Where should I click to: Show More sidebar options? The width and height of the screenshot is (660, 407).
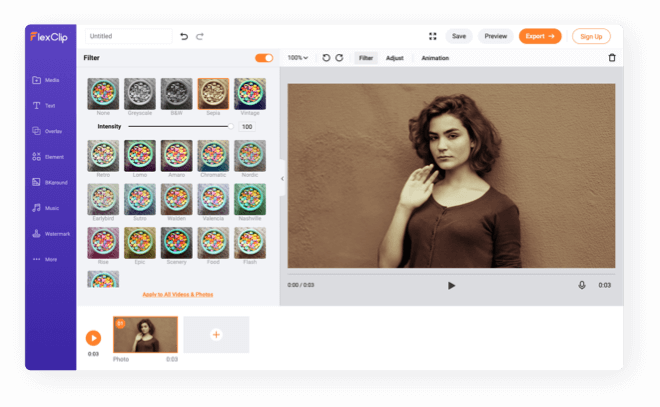pyautogui.click(x=45, y=259)
